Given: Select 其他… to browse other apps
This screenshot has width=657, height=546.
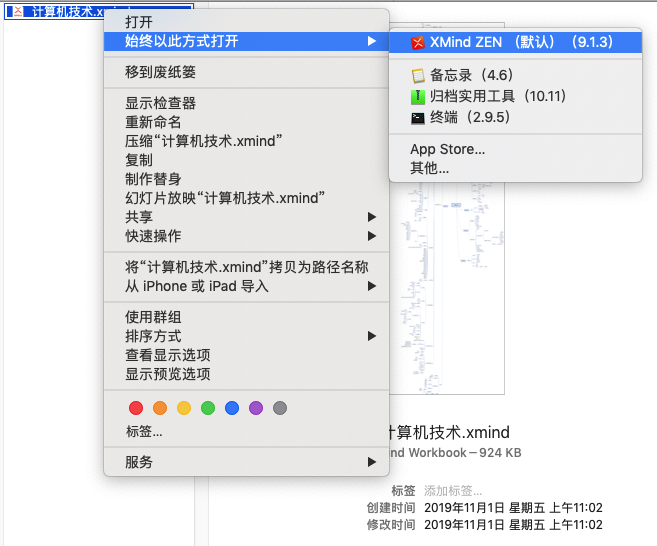Looking at the screenshot, I should pos(515,168).
